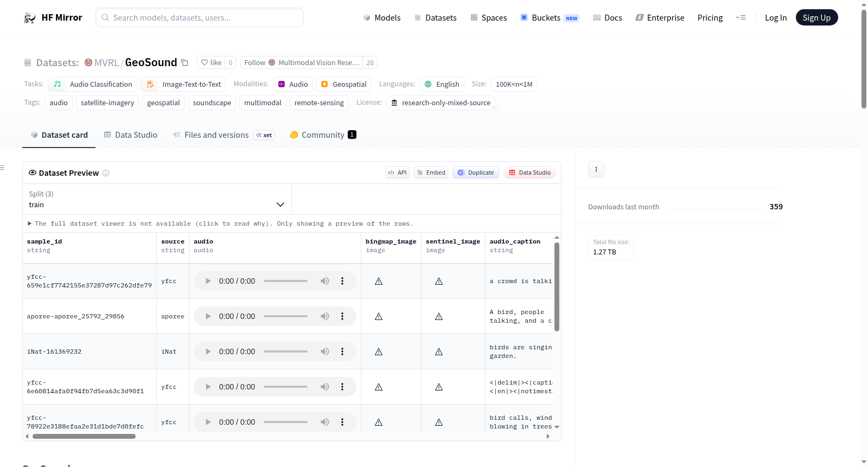The height and width of the screenshot is (467, 868).
Task: Play audio for yfcc-78922e3188efaa2e31d1bde7d0fefc row
Action: point(208,422)
